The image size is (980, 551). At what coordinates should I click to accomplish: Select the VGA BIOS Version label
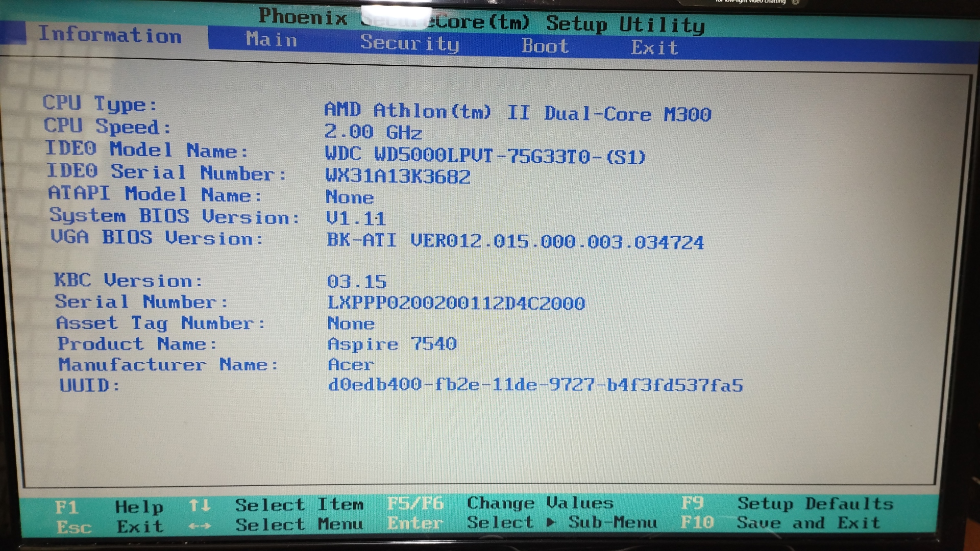tap(157, 237)
